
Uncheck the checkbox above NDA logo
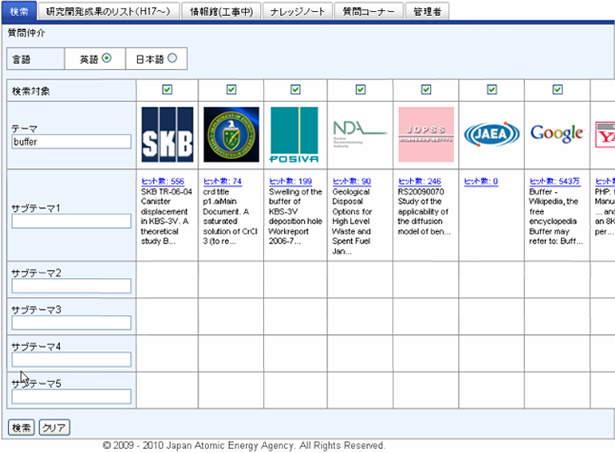tap(360, 90)
